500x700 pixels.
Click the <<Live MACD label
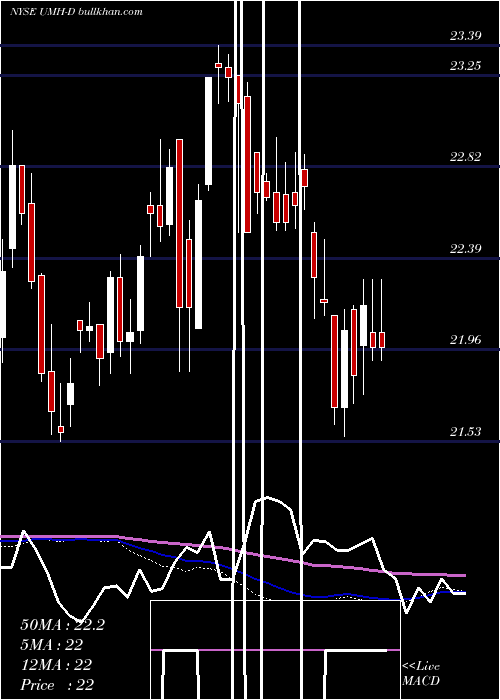click(x=421, y=674)
